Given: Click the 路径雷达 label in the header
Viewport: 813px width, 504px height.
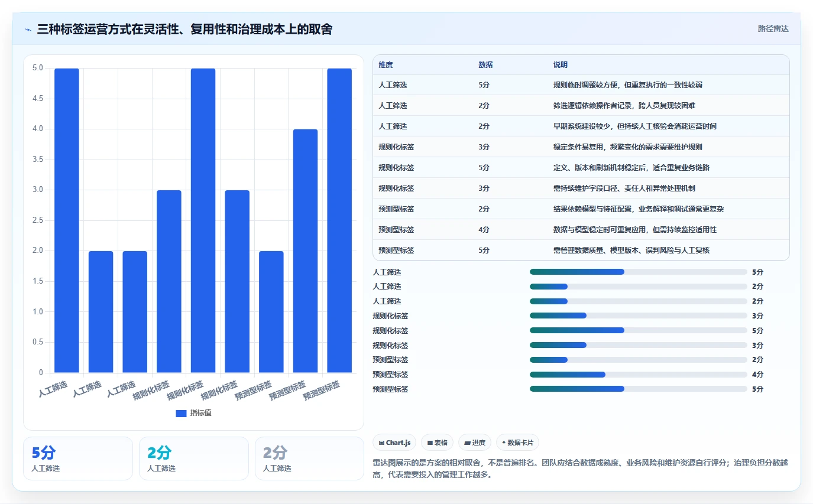Looking at the screenshot, I should pyautogui.click(x=773, y=28).
